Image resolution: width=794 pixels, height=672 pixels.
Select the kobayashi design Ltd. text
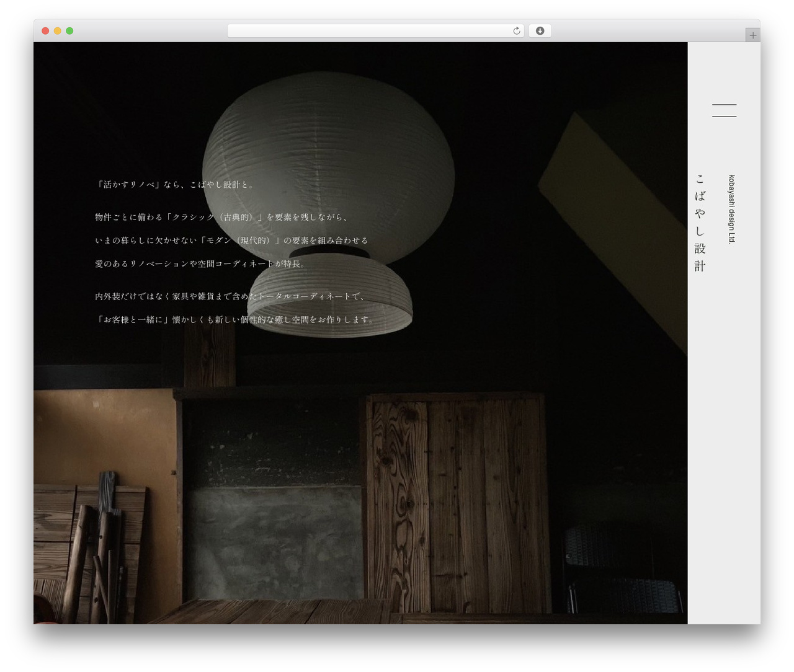[x=732, y=210]
